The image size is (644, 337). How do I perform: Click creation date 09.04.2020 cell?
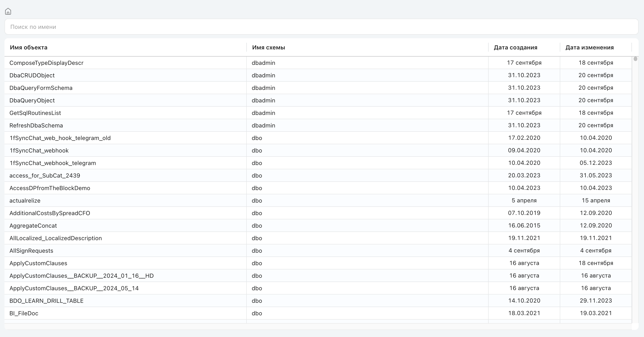(524, 150)
